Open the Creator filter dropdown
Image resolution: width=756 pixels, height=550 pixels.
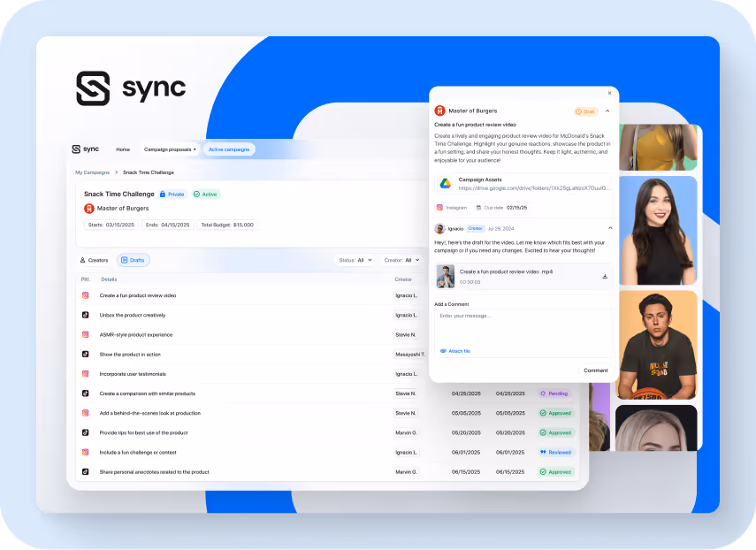[x=401, y=260]
